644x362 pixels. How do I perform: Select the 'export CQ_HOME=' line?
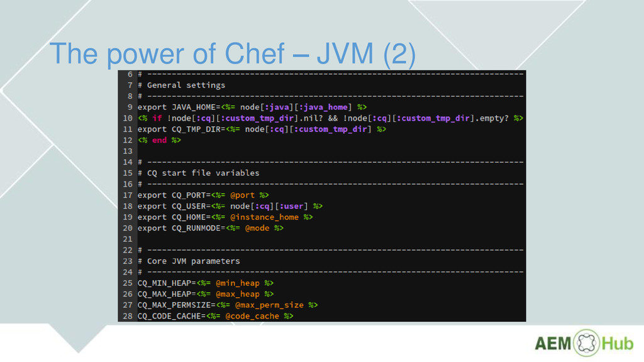pos(225,217)
